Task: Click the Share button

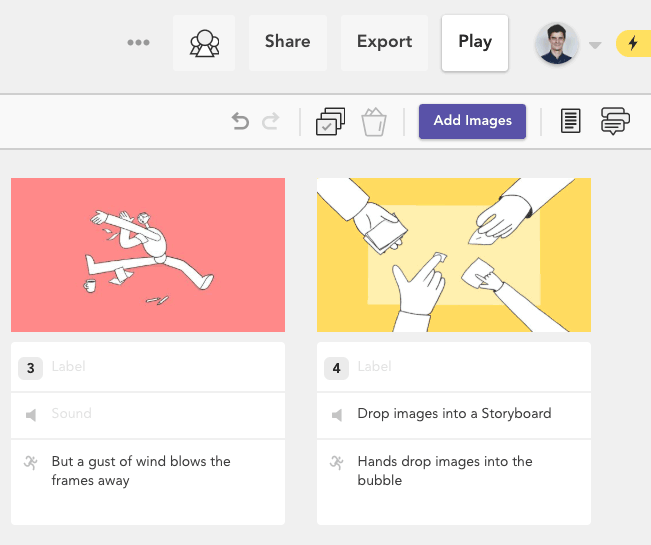Action: pos(288,43)
